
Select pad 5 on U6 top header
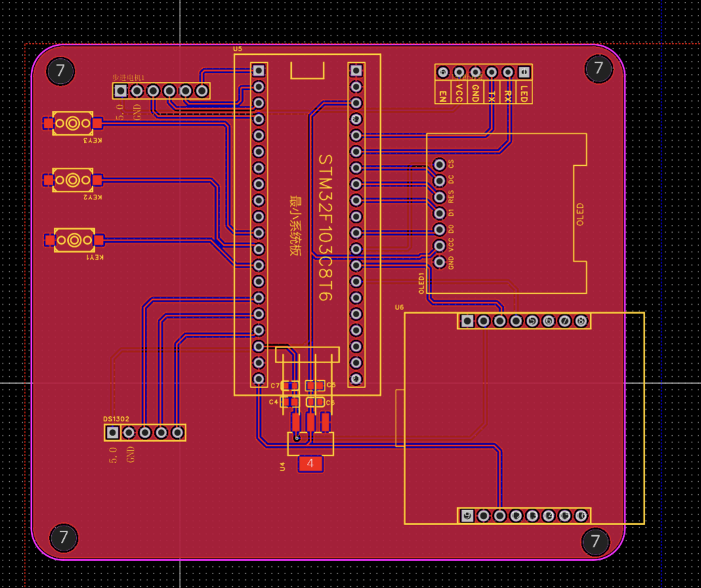532,321
